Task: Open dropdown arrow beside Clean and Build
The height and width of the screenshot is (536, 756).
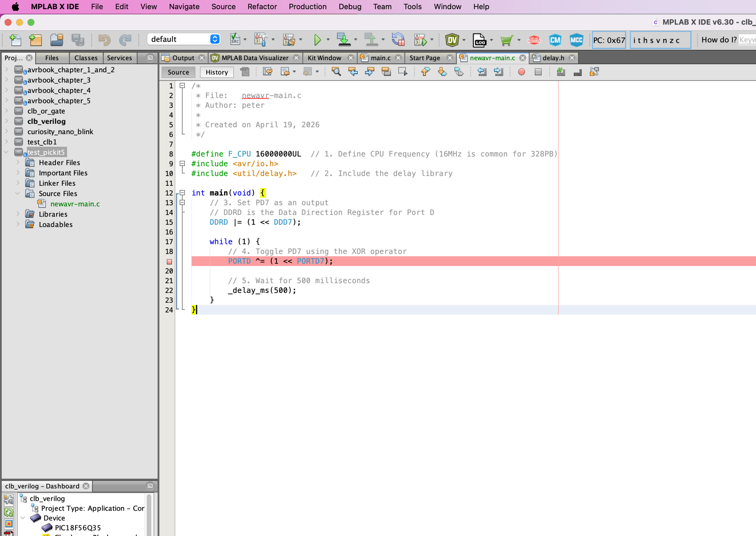Action: click(x=300, y=40)
